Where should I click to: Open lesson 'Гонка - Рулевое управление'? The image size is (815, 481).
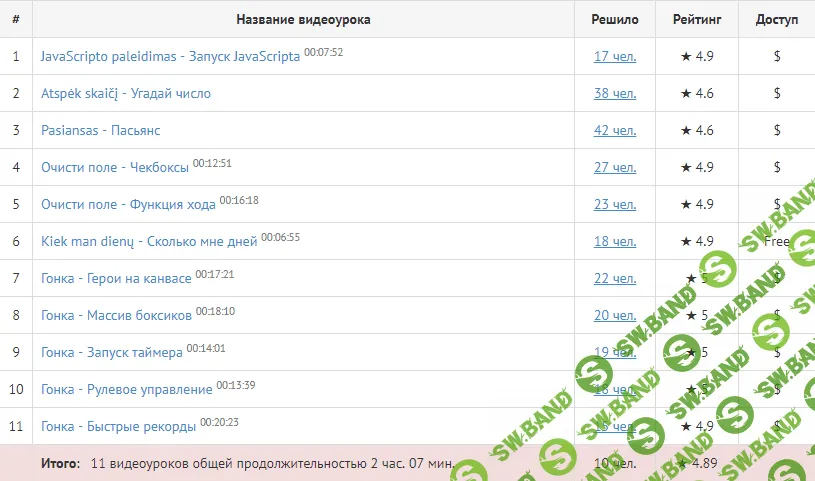click(127, 390)
